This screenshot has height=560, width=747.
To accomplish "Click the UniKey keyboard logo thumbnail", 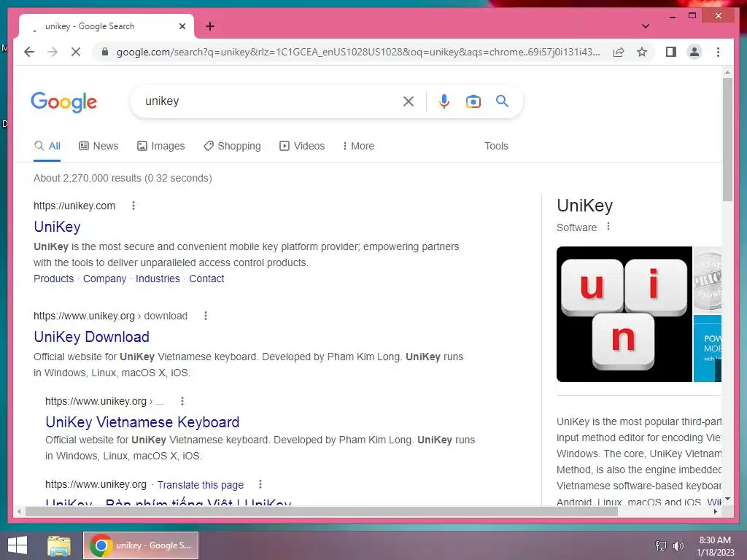I will [x=624, y=314].
